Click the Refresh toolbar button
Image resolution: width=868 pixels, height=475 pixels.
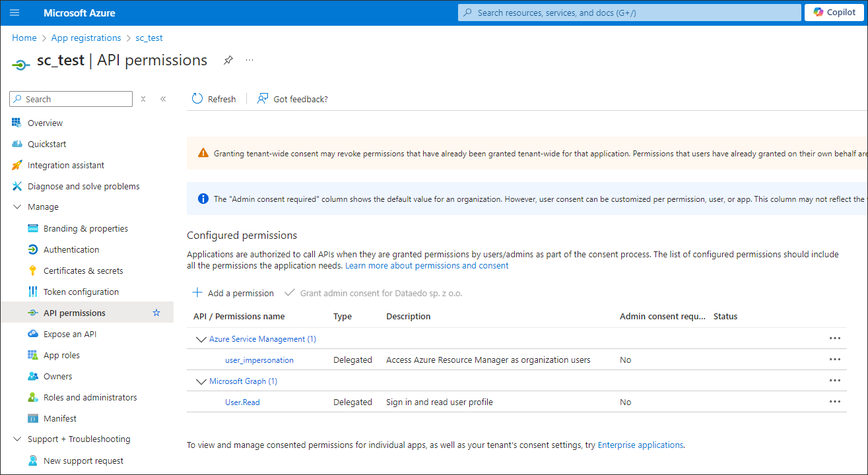tap(213, 99)
